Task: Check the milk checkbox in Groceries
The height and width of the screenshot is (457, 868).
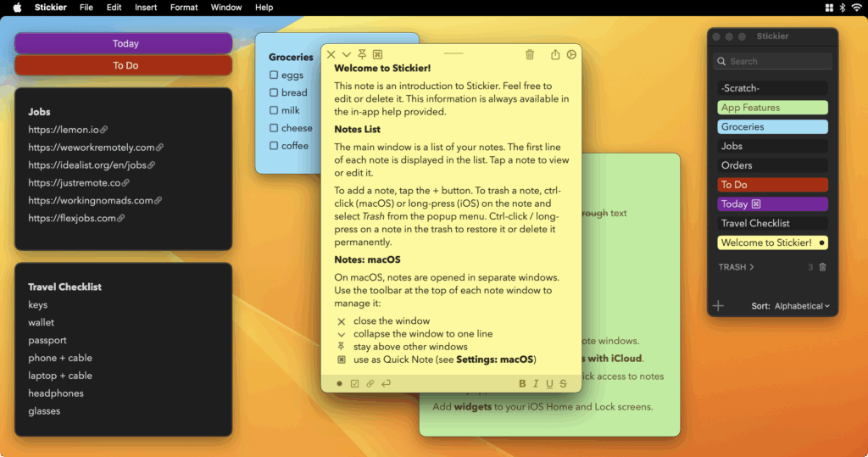Action: [274, 110]
